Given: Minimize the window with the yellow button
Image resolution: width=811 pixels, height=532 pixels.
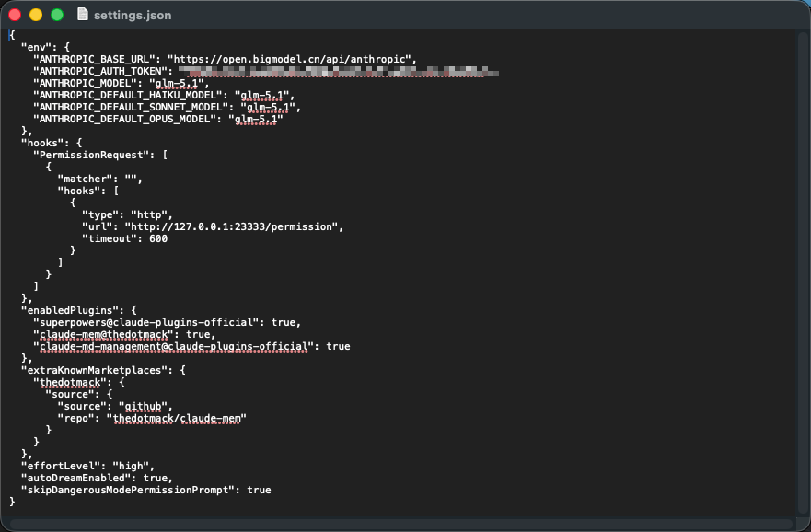Looking at the screenshot, I should [36, 15].
